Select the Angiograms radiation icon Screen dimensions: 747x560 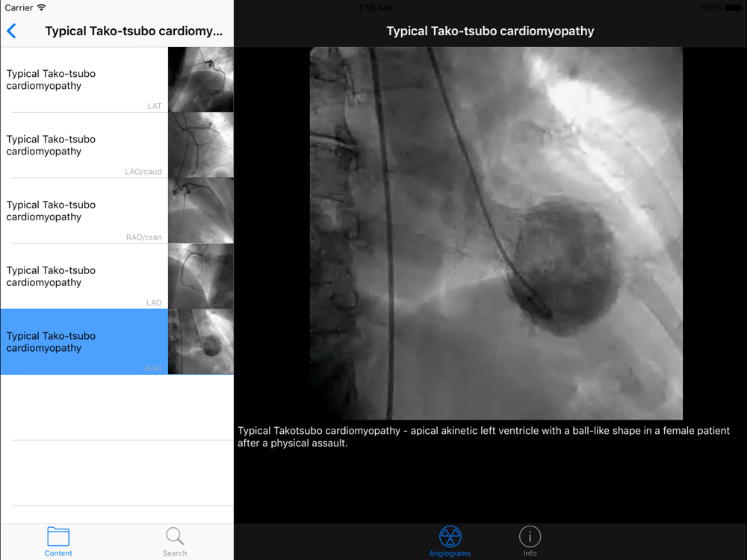[450, 537]
